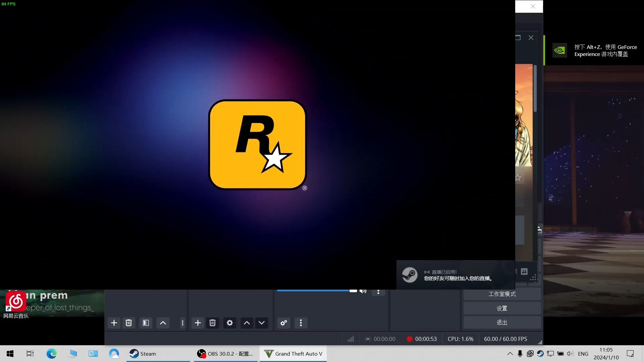The width and height of the screenshot is (644, 362).
Task: Open source properties gear icon
Action: [x=230, y=323]
